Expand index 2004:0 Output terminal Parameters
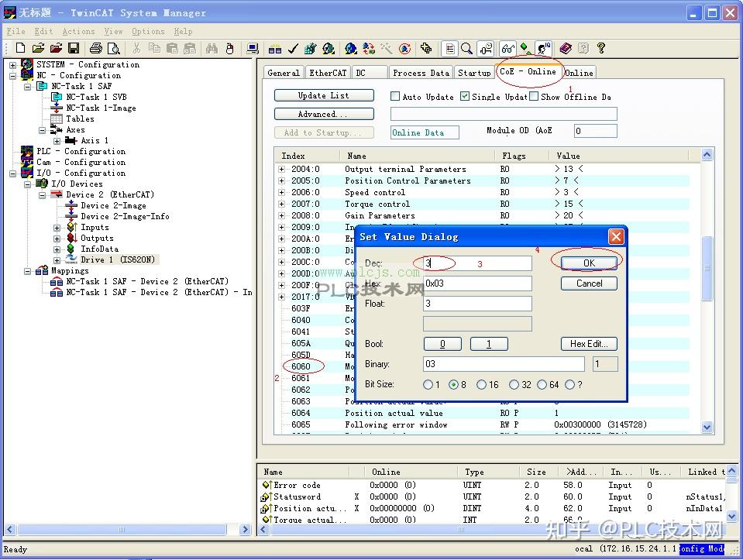Viewport: 743px width, 560px height. [x=282, y=170]
